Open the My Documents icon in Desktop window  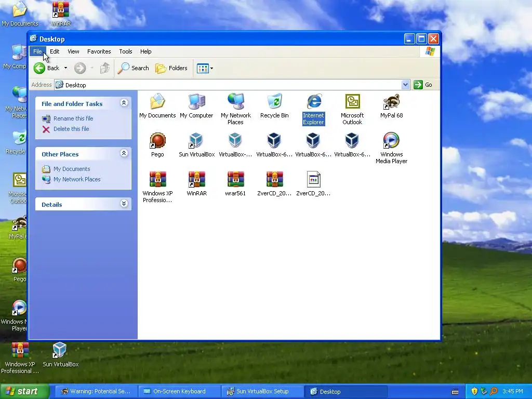coord(157,105)
